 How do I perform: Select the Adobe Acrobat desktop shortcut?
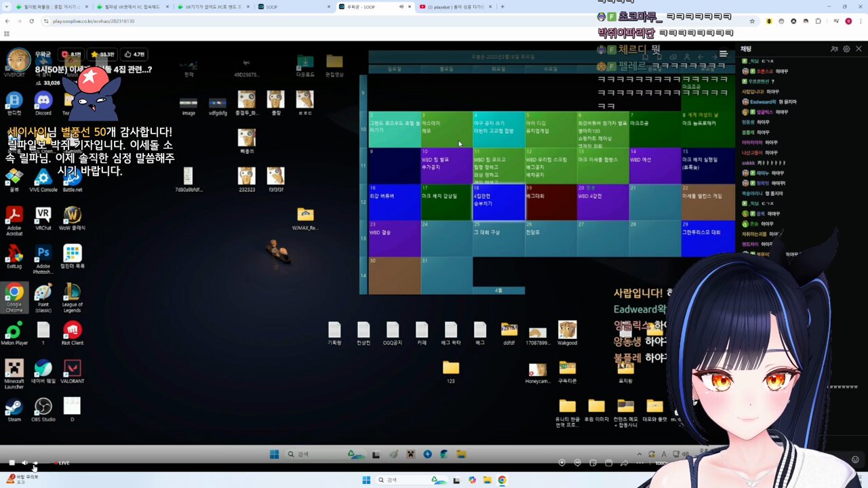14,220
